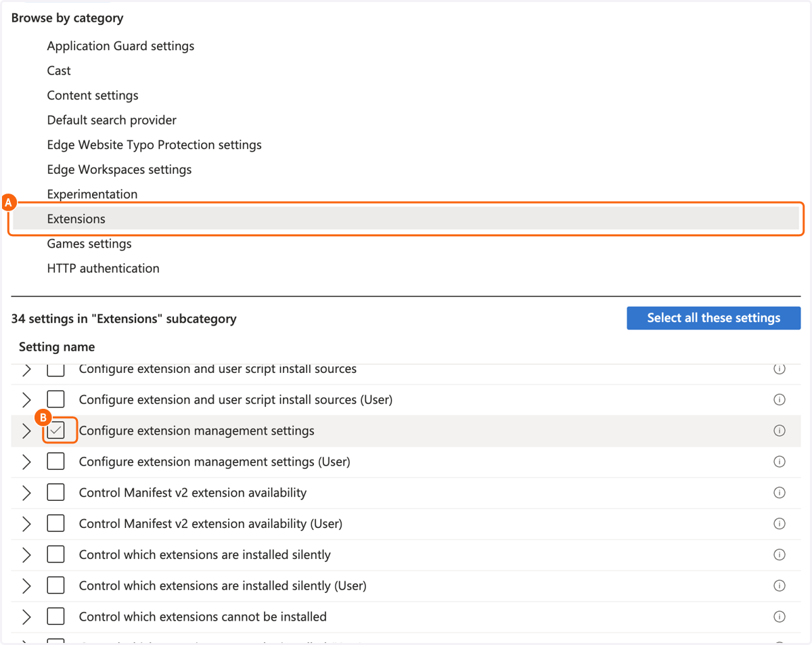Tick Control Manifest v2 extension availability (User) checkbox

(x=55, y=524)
